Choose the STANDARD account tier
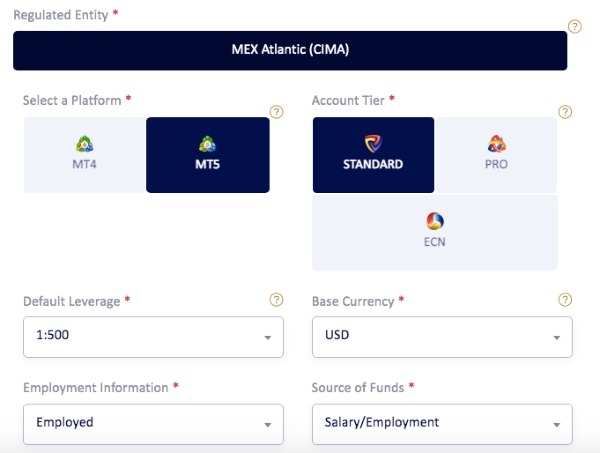600x453 pixels. click(x=373, y=155)
